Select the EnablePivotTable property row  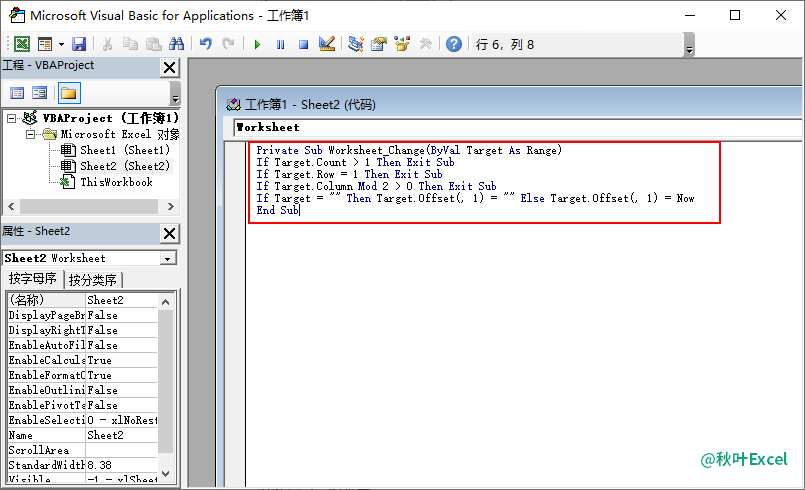(82, 405)
